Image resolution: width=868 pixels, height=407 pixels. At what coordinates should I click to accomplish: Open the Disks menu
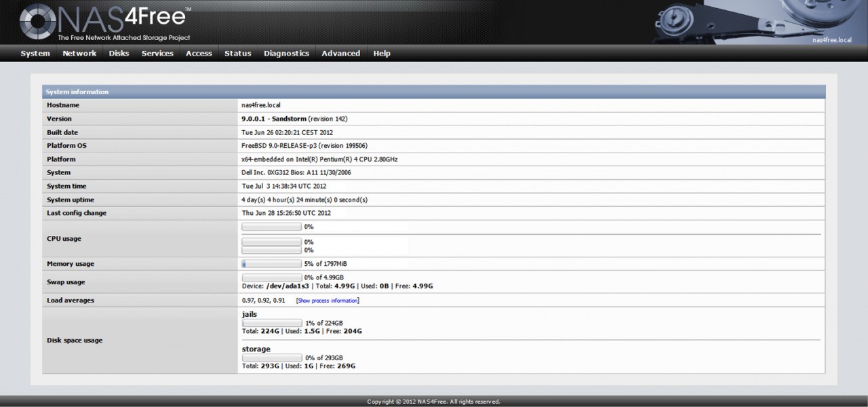(119, 53)
